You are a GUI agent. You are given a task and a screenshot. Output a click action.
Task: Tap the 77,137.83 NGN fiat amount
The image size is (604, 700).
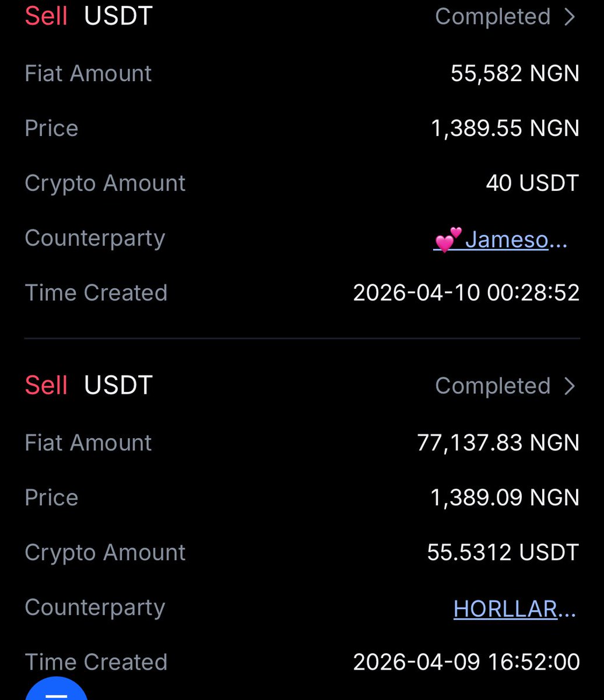(x=498, y=443)
